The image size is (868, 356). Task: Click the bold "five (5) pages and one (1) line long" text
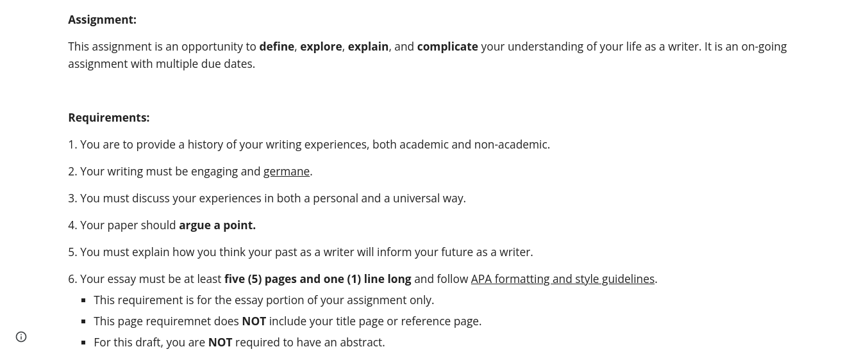[318, 279]
